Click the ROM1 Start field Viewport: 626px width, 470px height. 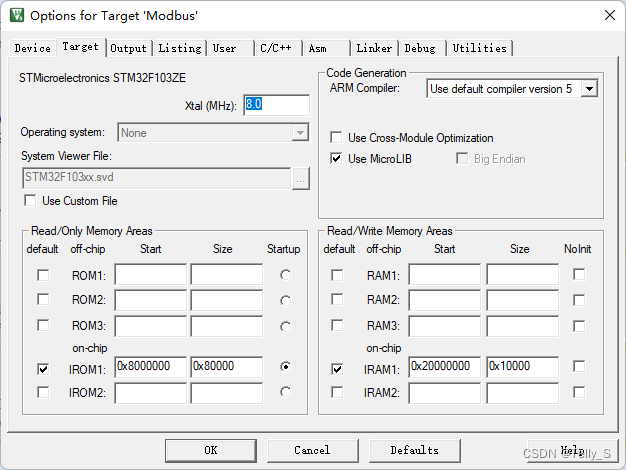(151, 274)
